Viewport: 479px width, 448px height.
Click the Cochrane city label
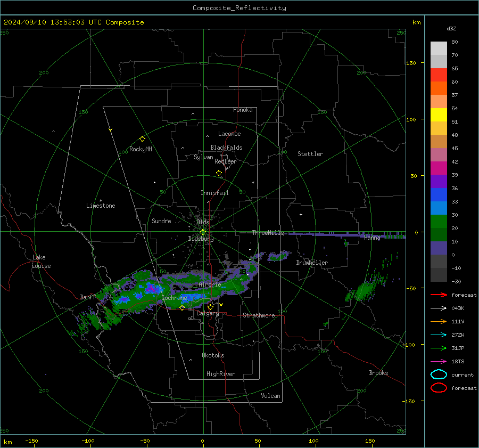pos(174,298)
